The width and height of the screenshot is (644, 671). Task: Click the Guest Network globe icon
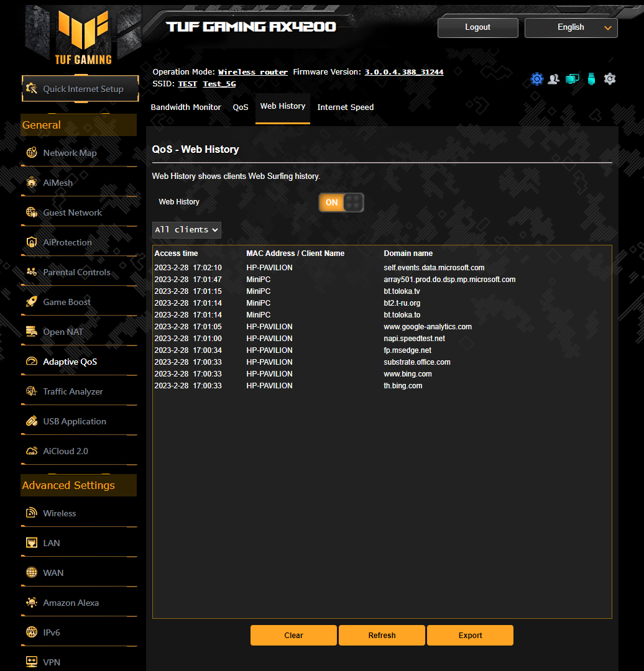(x=32, y=212)
